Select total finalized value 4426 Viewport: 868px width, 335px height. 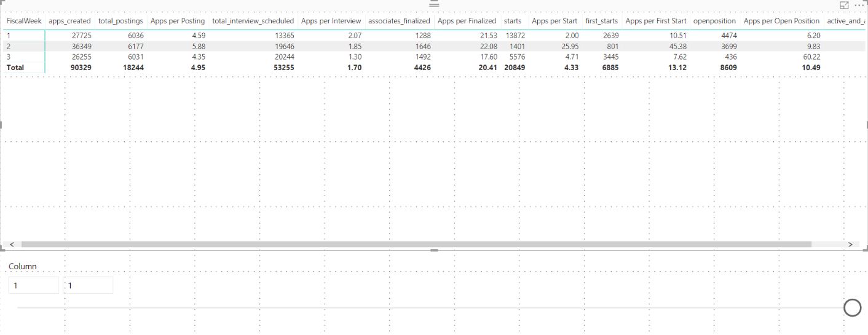coord(422,68)
